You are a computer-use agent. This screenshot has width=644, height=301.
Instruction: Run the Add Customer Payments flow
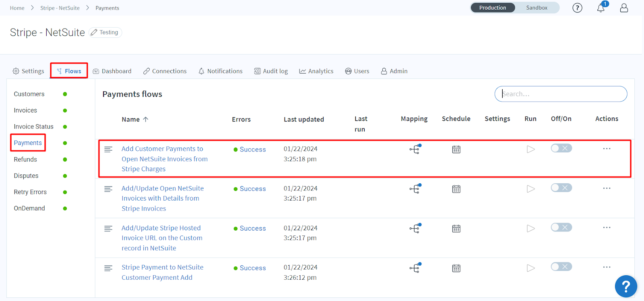(x=530, y=149)
